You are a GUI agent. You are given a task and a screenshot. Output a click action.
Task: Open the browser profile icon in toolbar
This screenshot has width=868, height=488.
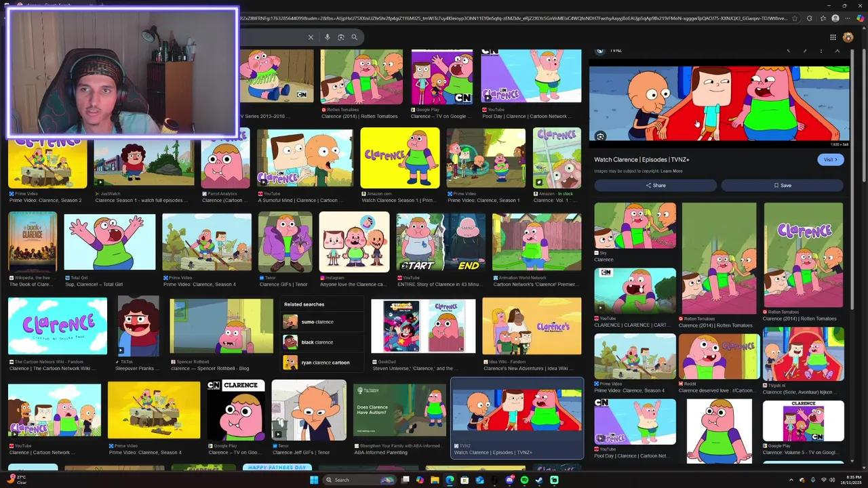[835, 18]
